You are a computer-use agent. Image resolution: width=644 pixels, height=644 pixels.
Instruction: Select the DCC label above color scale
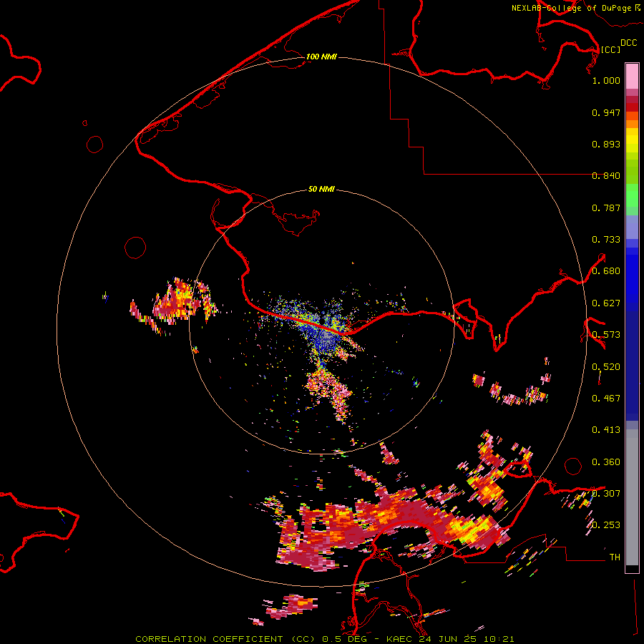pyautogui.click(x=628, y=43)
